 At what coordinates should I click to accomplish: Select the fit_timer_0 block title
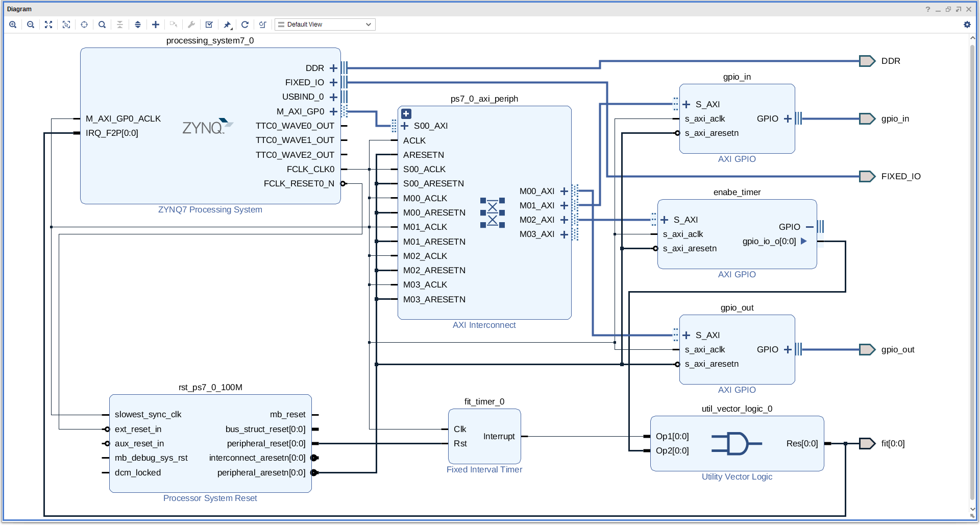click(484, 401)
